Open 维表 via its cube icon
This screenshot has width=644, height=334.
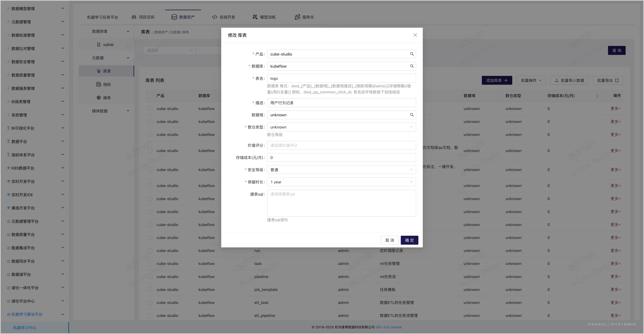(99, 98)
